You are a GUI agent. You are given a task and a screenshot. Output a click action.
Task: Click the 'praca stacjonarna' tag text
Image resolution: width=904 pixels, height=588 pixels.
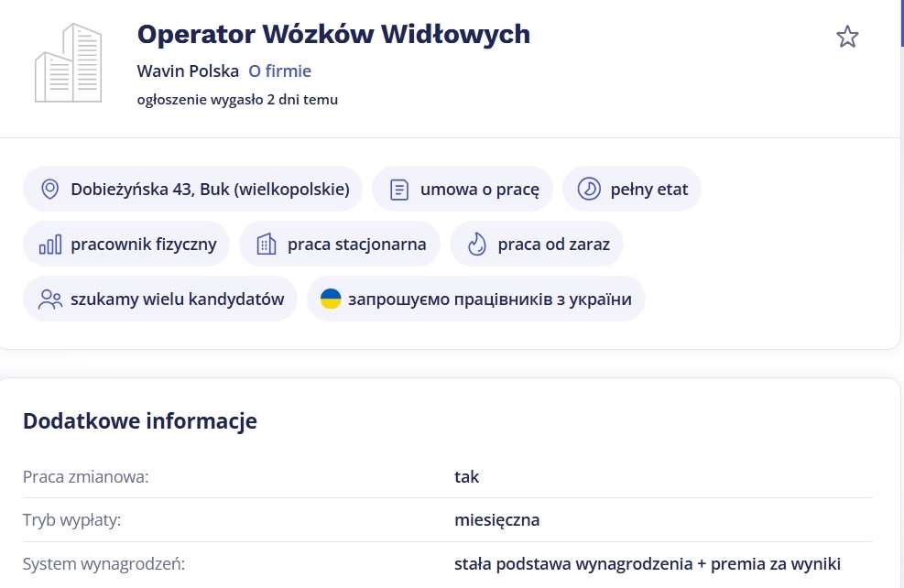coord(357,245)
